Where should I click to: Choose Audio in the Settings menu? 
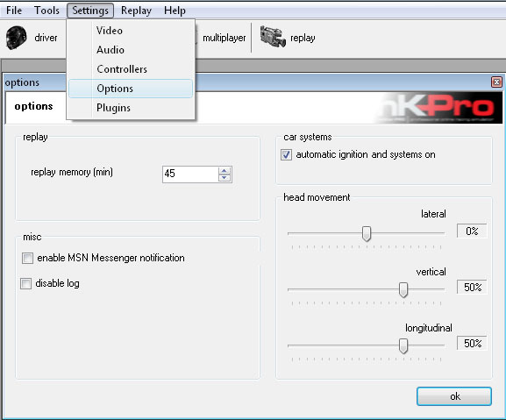110,50
